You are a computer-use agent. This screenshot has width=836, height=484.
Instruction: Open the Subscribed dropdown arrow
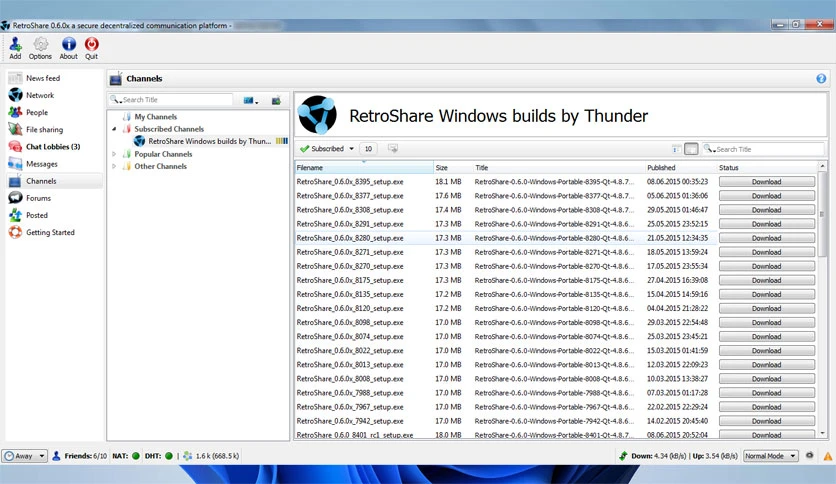(352, 149)
